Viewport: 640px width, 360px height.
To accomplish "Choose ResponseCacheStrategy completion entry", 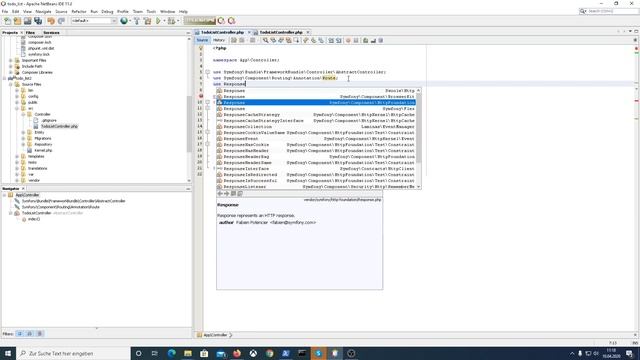I will click(316, 115).
